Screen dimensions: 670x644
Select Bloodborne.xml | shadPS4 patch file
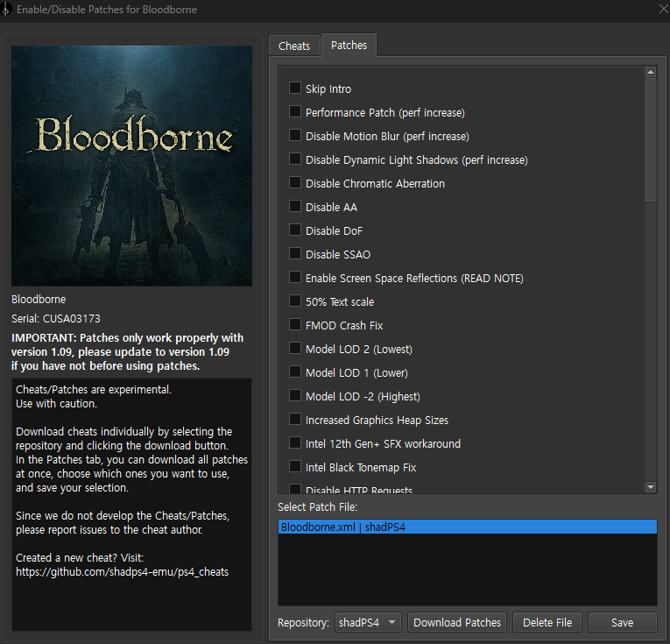[468, 527]
